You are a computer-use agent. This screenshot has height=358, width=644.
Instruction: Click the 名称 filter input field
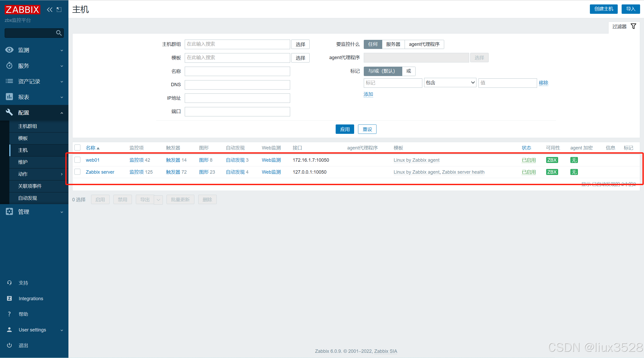click(x=237, y=71)
